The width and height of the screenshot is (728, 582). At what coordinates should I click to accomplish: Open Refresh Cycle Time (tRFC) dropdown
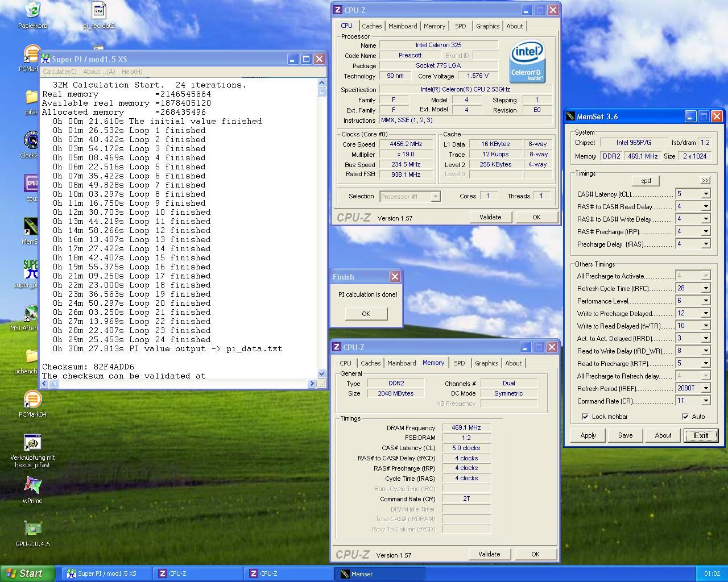click(706, 288)
